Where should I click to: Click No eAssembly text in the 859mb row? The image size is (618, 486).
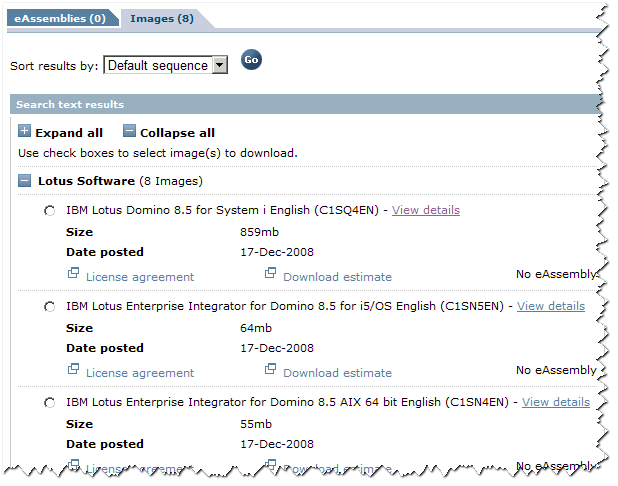pyautogui.click(x=557, y=274)
